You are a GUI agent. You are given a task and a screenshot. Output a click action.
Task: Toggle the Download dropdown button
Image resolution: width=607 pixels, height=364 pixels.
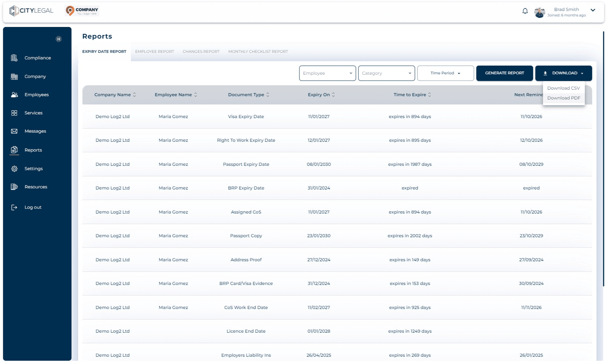point(564,73)
